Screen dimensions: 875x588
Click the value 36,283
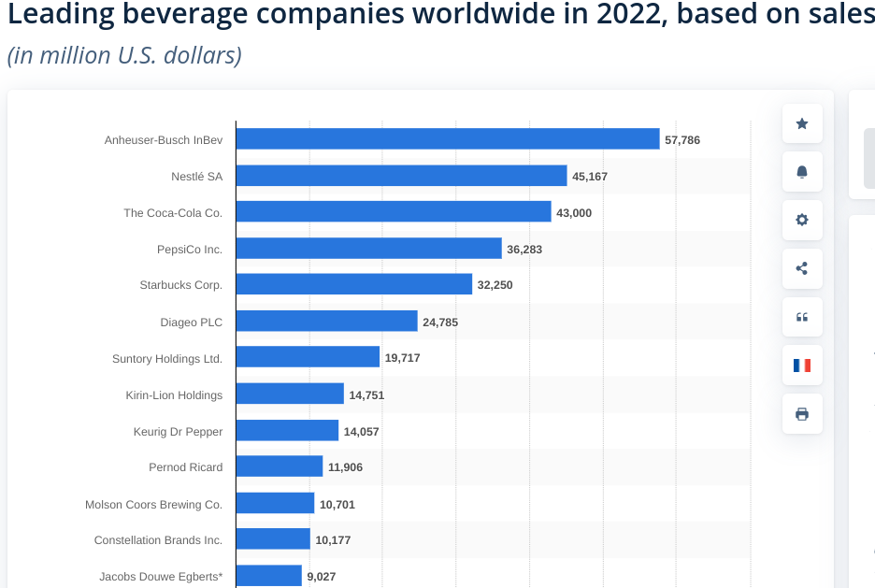coord(524,250)
